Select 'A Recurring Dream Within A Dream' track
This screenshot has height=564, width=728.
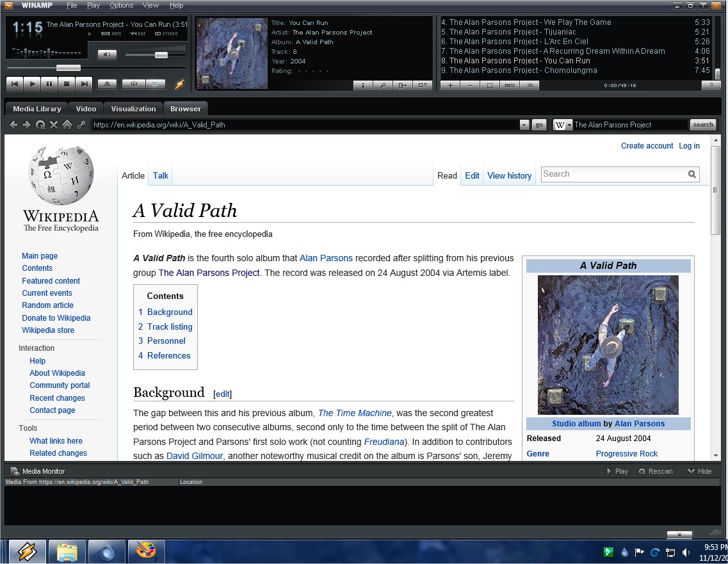pyautogui.click(x=576, y=51)
